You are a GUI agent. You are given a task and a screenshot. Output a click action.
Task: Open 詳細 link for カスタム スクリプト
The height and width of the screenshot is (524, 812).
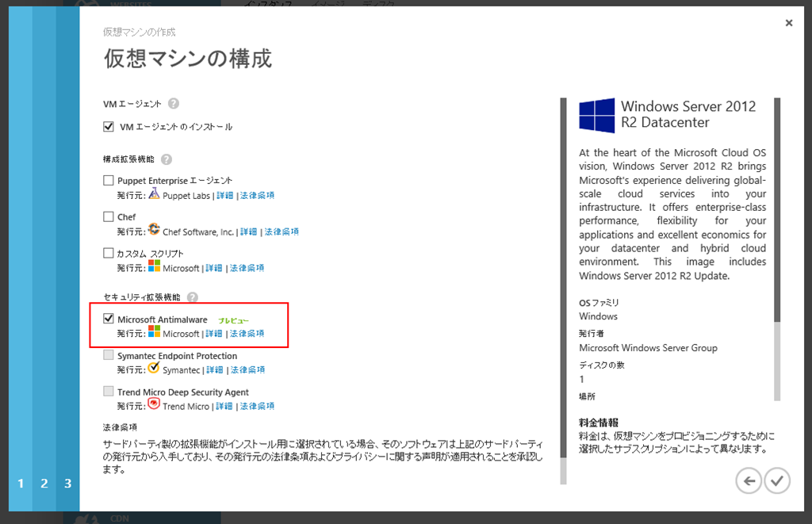[214, 268]
